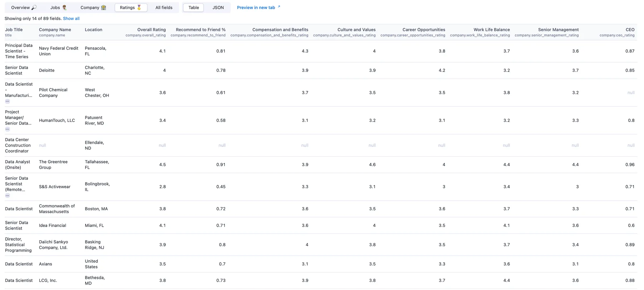Select Bethesda, MD location cell
The height and width of the screenshot is (290, 644).
point(95,280)
